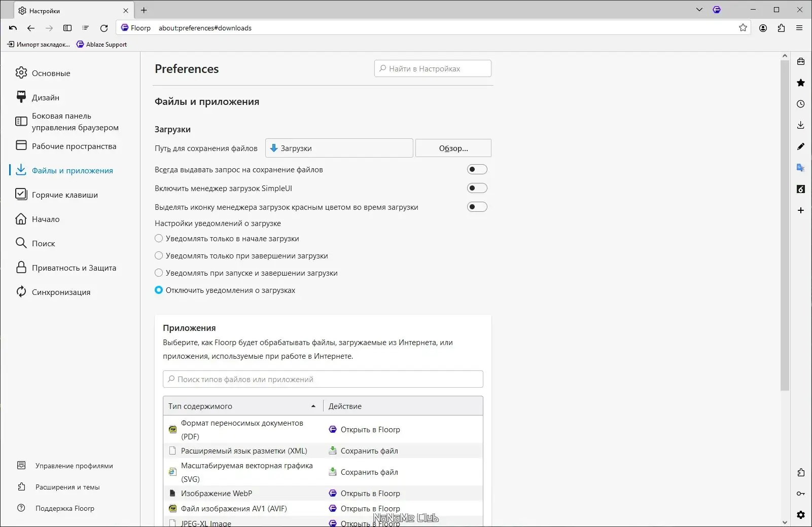Bookmark this page with the address bar star
This screenshot has height=527, width=812.
coord(743,28)
